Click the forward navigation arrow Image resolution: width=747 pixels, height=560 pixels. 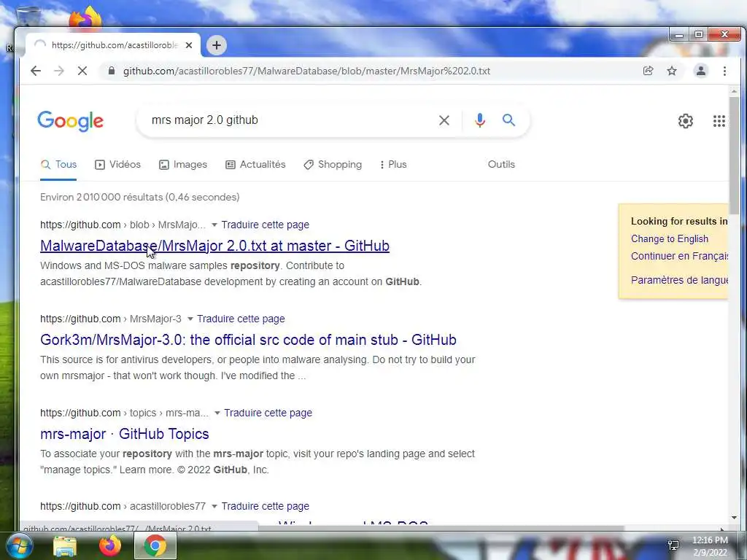tap(59, 71)
